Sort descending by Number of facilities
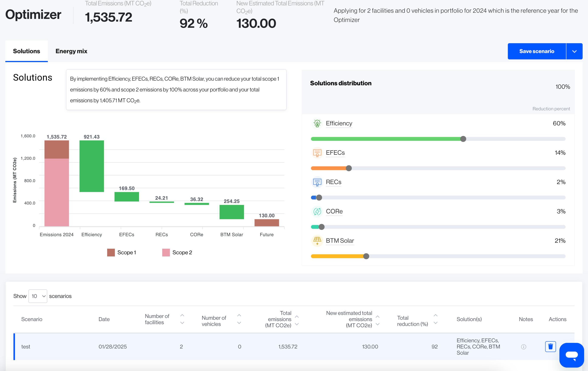 182,323
